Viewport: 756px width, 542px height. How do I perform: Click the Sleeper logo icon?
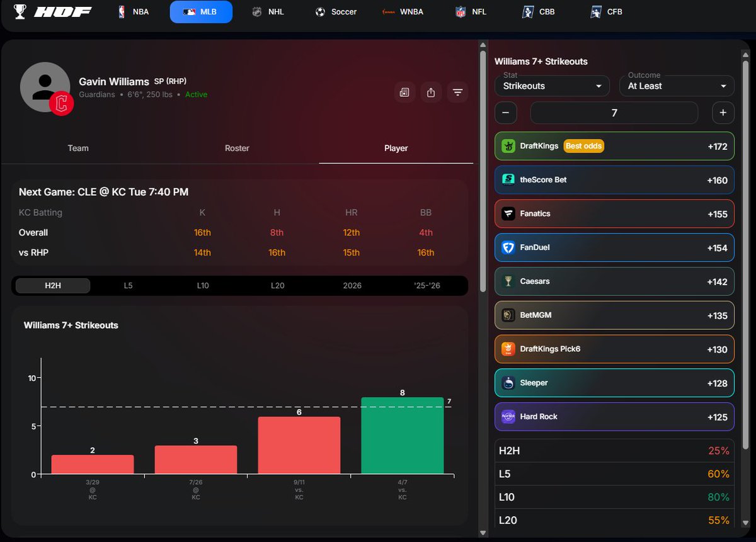[508, 383]
